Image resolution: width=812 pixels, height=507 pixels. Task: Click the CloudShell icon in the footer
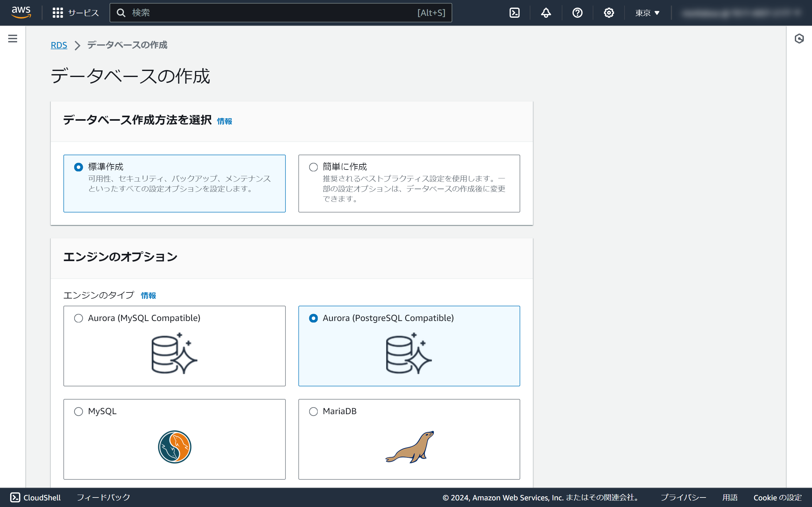[15, 497]
